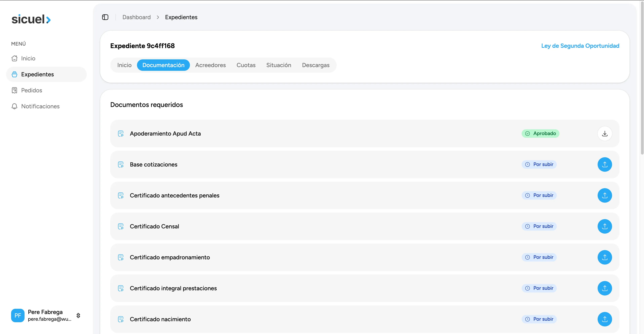The image size is (644, 334).
Task: Click the Certificado empadronamiento row title
Action: pos(170,257)
